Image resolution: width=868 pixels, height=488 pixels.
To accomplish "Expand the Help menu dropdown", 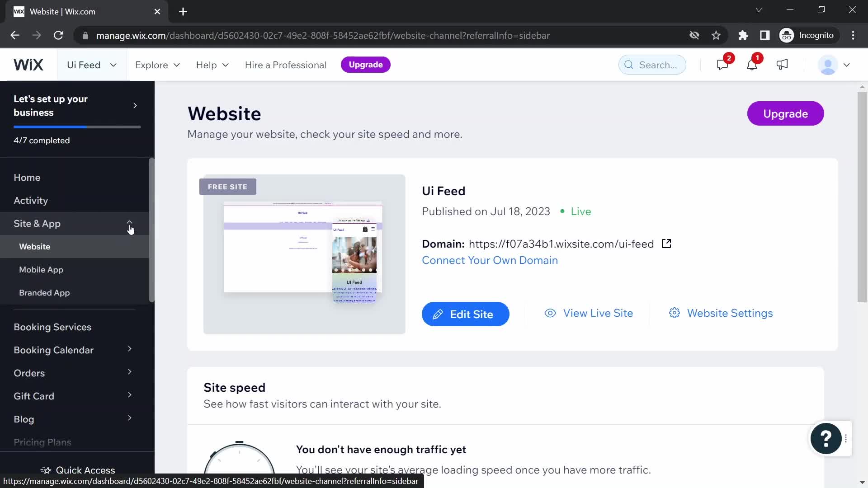I will coord(213,65).
